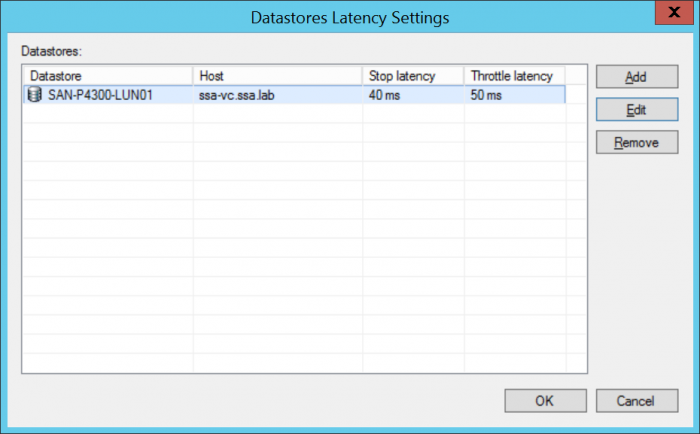Confirm settings with the OK button
This screenshot has width=700, height=434.
(544, 401)
